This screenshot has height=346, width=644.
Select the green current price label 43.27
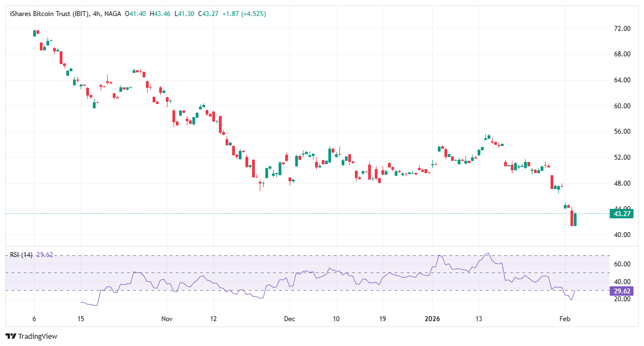click(x=621, y=214)
